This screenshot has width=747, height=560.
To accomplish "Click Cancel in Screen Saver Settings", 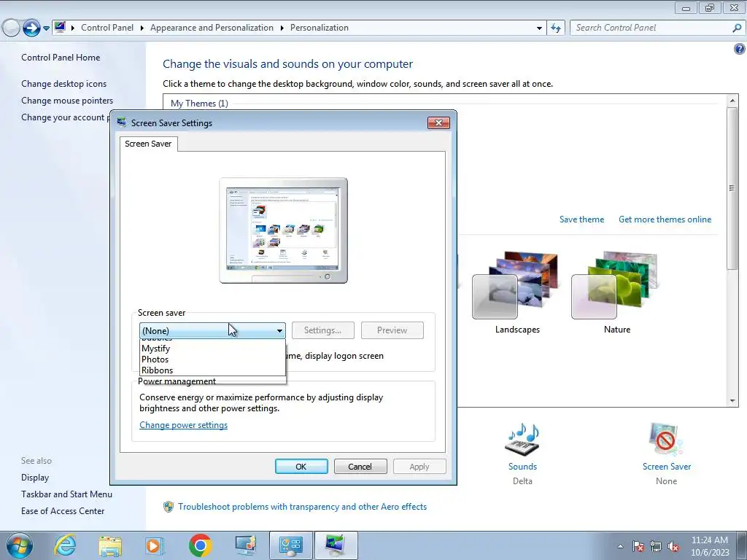I will [360, 467].
